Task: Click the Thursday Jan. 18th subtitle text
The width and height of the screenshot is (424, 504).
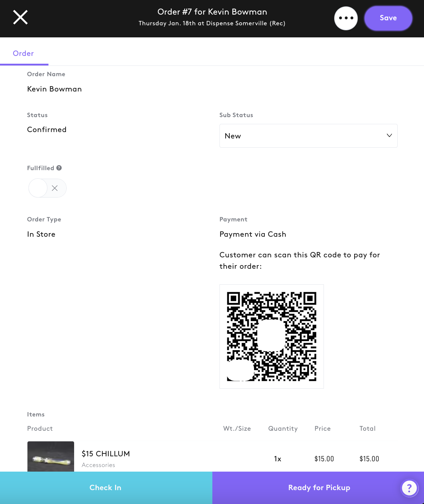Action: (212, 23)
